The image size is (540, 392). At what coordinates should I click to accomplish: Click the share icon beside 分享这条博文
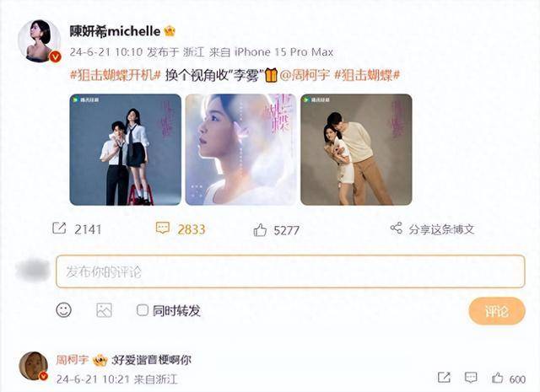coord(396,228)
